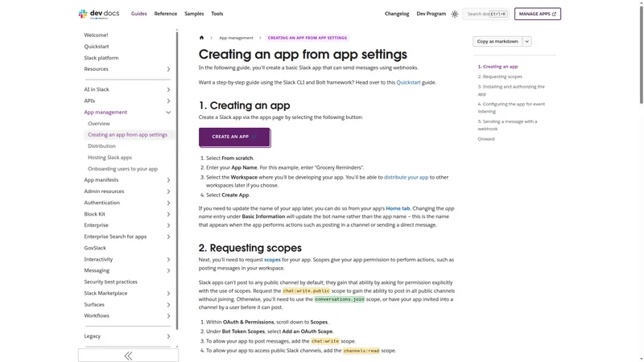Image resolution: width=644 pixels, height=362 pixels.
Task: Jump to 1. Creating an app in TOC
Action: (x=497, y=67)
